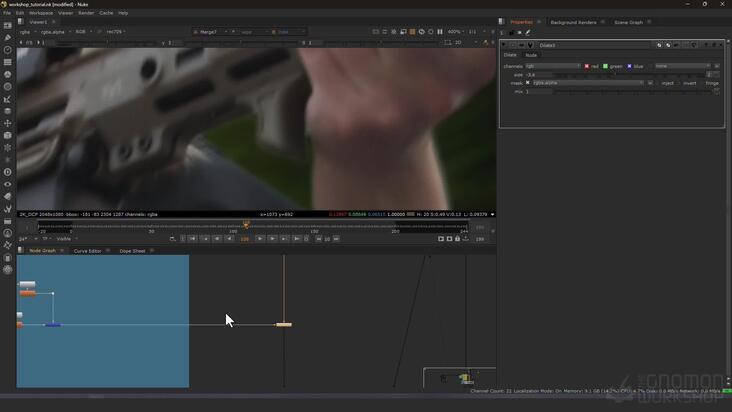Open the rgba channel layer dropdown
732x412 pixels.
tap(28, 32)
